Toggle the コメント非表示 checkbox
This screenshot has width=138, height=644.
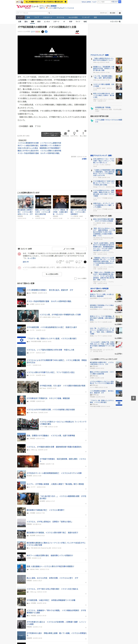click(x=75, y=279)
